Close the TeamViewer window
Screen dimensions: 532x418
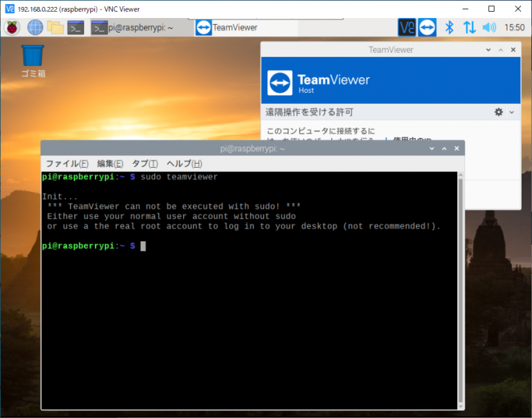[x=513, y=50]
